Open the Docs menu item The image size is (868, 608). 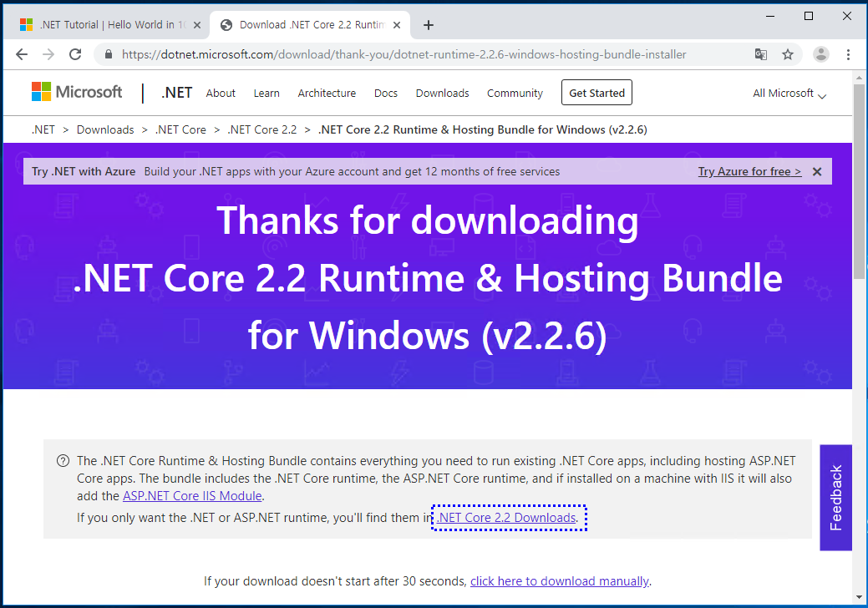(x=386, y=93)
